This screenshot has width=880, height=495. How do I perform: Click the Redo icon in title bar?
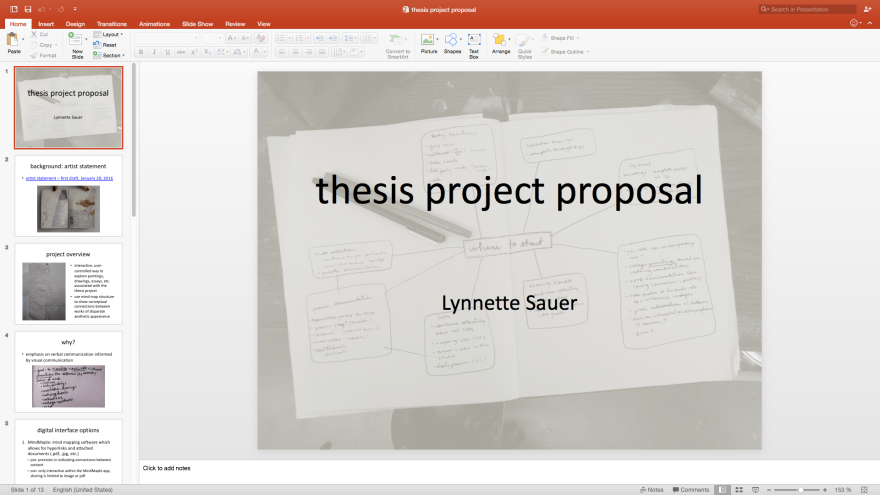point(61,9)
